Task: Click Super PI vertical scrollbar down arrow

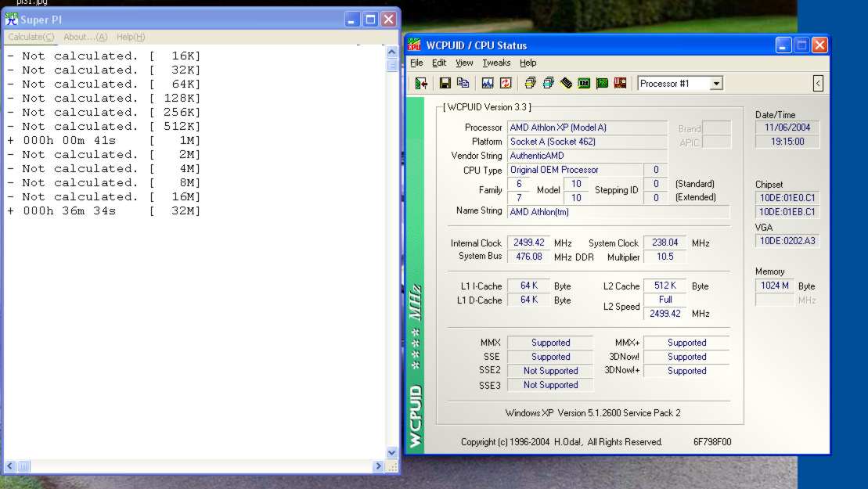Action: [x=392, y=452]
